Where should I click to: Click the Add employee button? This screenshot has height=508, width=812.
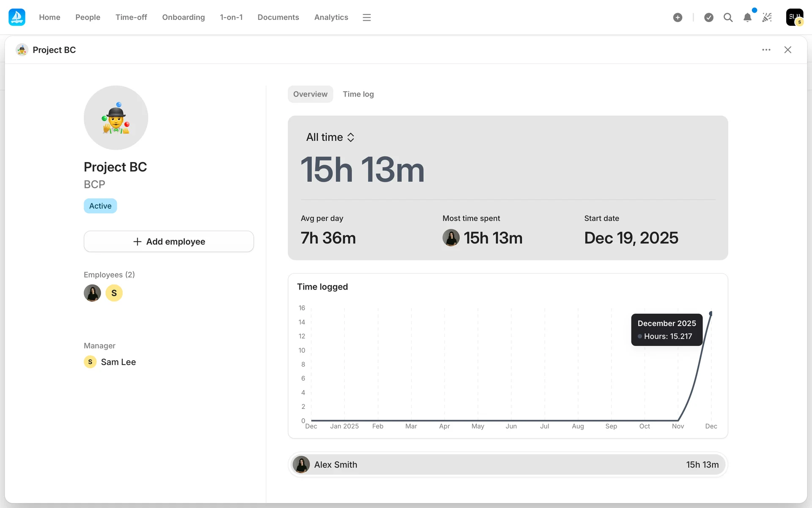click(x=169, y=241)
